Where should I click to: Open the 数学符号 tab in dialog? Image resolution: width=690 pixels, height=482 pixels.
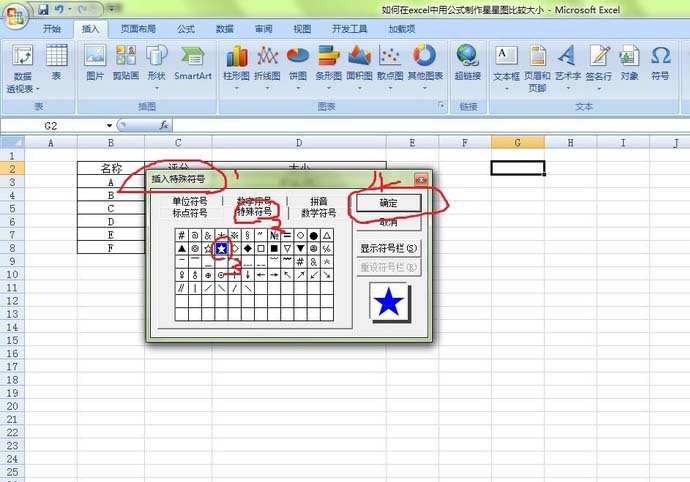[319, 213]
